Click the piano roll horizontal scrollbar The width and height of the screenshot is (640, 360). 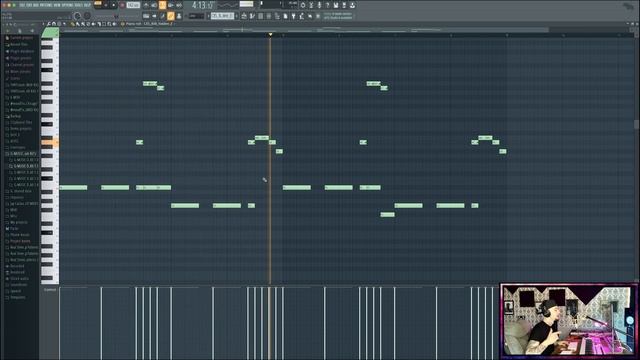point(304,30)
